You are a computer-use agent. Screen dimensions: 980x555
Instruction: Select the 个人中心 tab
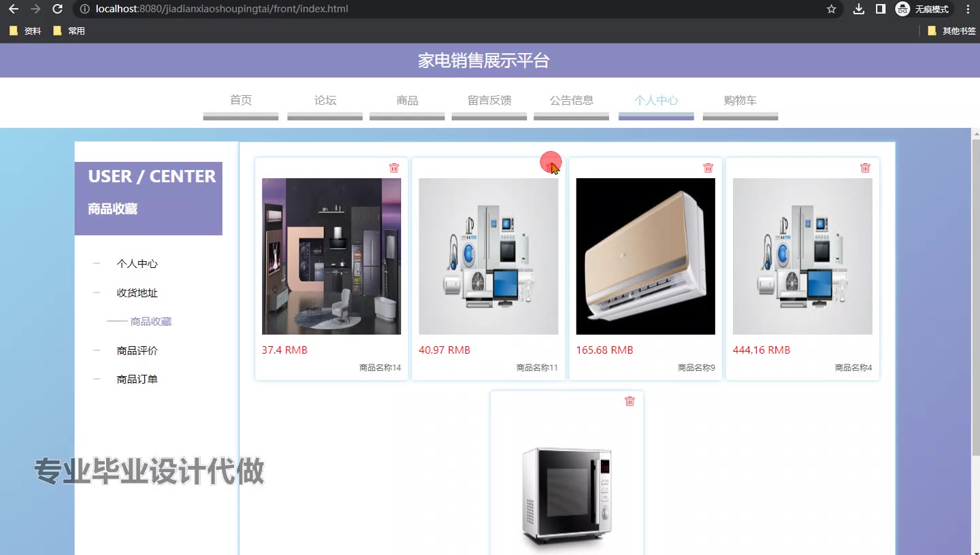click(x=656, y=101)
